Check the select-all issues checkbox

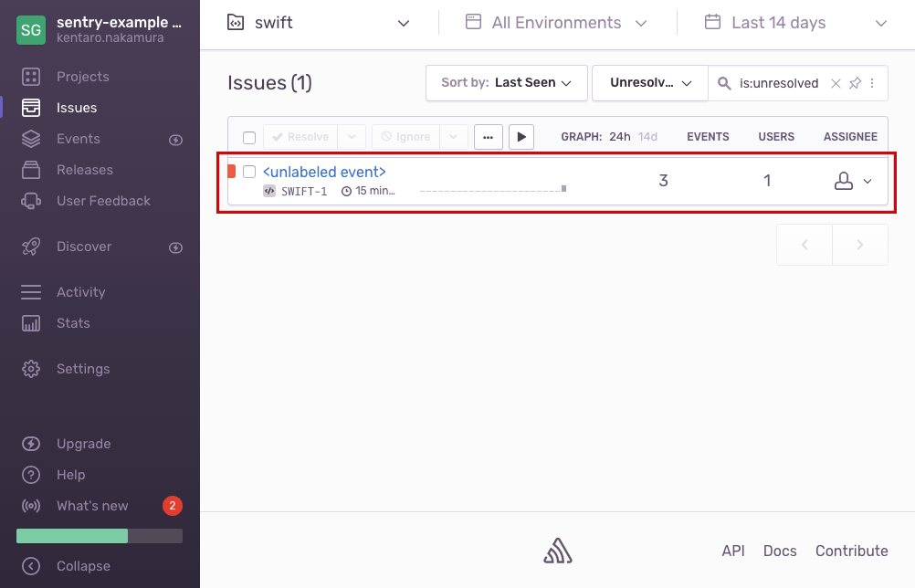click(x=249, y=137)
